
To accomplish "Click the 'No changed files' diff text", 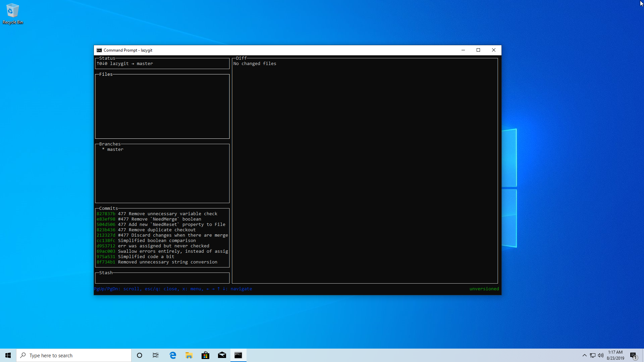I will pos(255,64).
